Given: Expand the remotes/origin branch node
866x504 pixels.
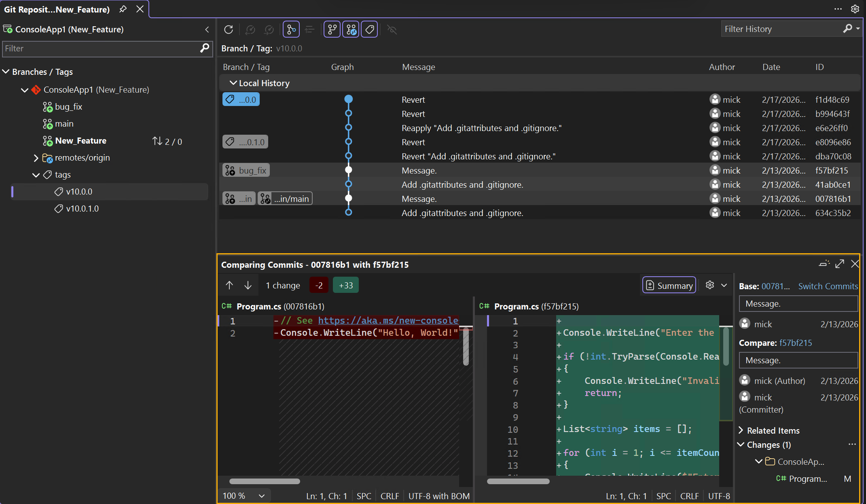Looking at the screenshot, I should tap(36, 158).
